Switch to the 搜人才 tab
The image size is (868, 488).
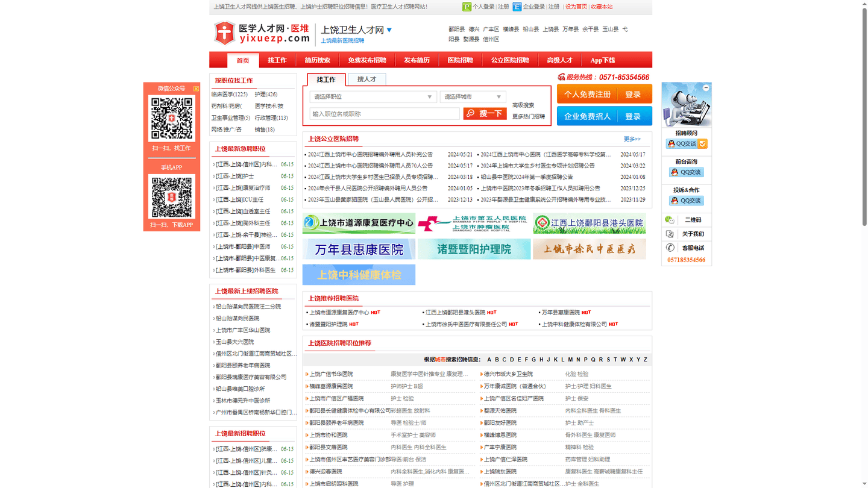point(366,80)
